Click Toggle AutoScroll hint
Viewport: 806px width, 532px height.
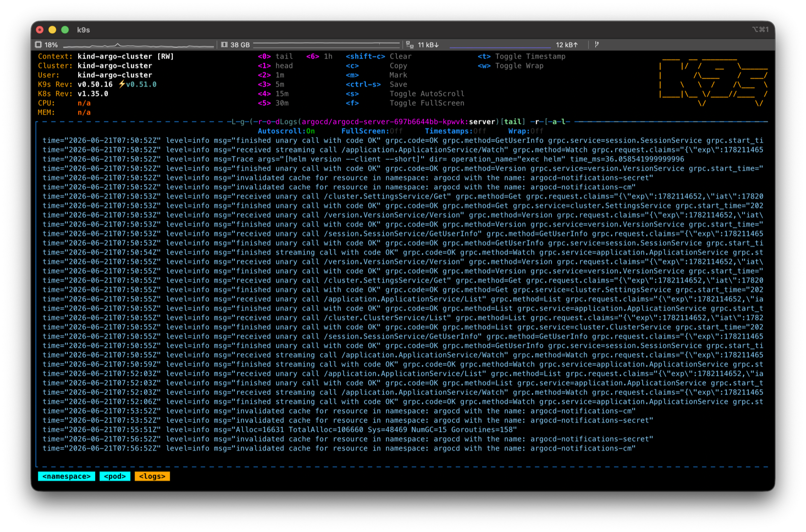click(x=405, y=94)
